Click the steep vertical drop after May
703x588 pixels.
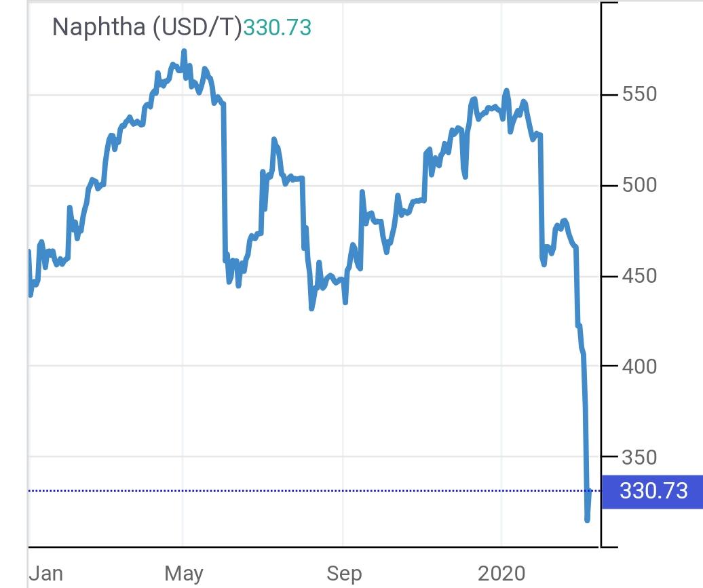pos(224,183)
